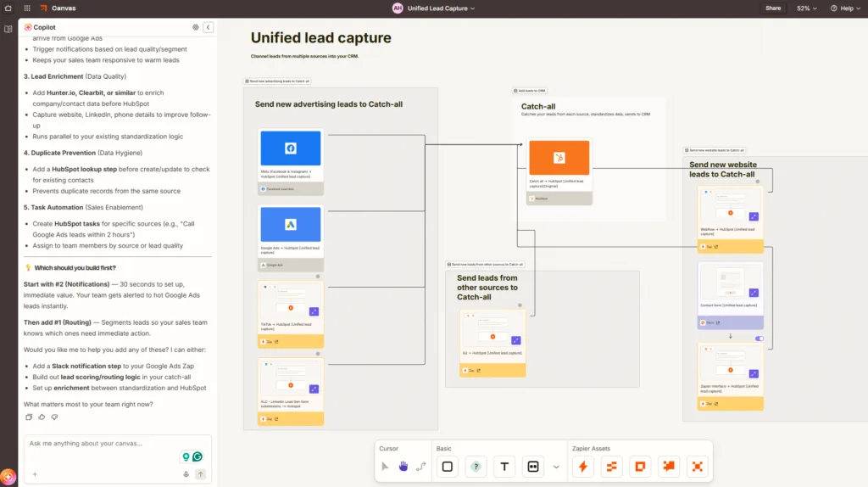This screenshot has height=487, width=868.
Task: Select the Google Ads HubSpot card
Action: 291,238
